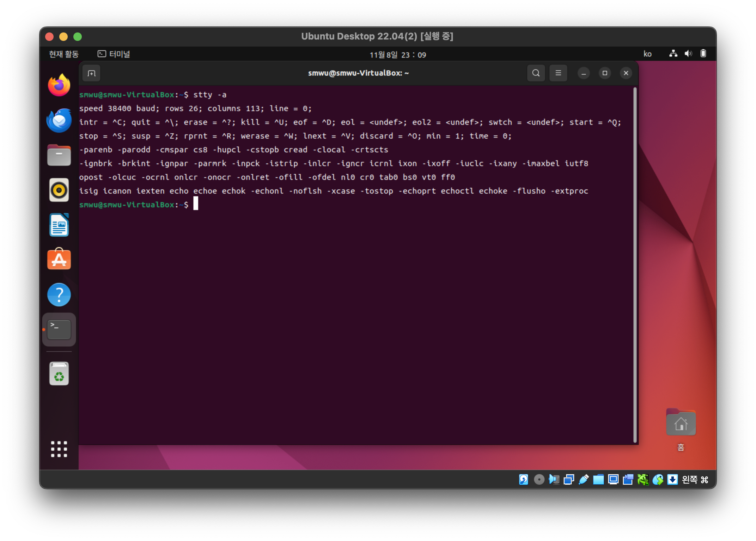Click the 'iutf8' text
756x541 pixels.
(x=576, y=163)
